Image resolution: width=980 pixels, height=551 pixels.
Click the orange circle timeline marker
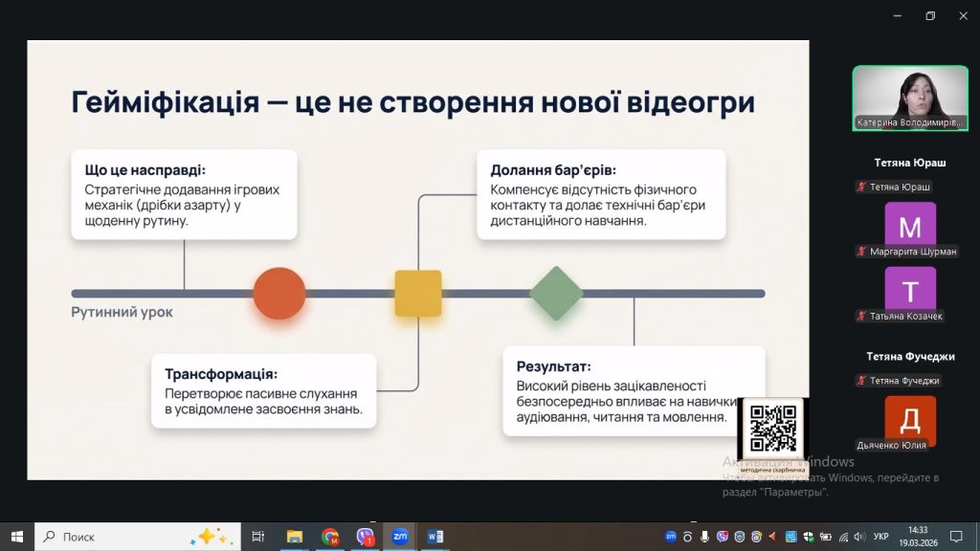pyautogui.click(x=279, y=294)
